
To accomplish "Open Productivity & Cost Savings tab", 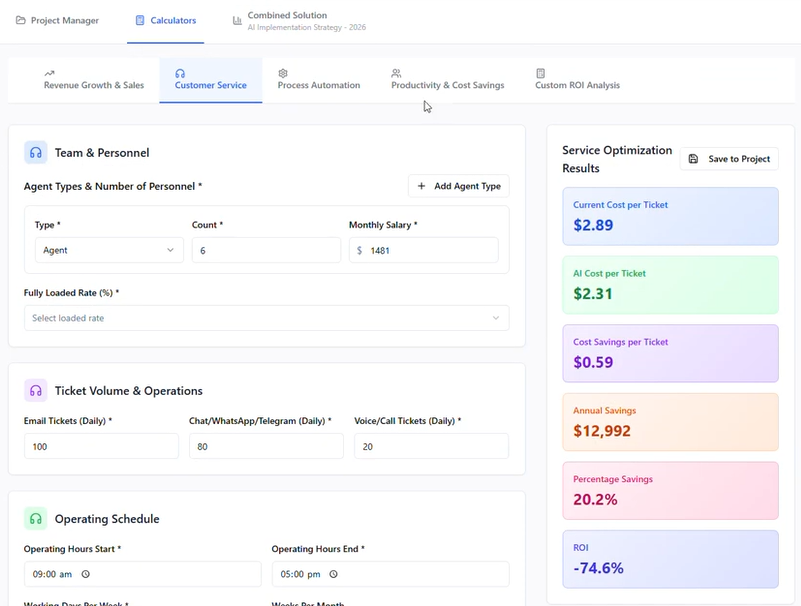I will [x=447, y=80].
